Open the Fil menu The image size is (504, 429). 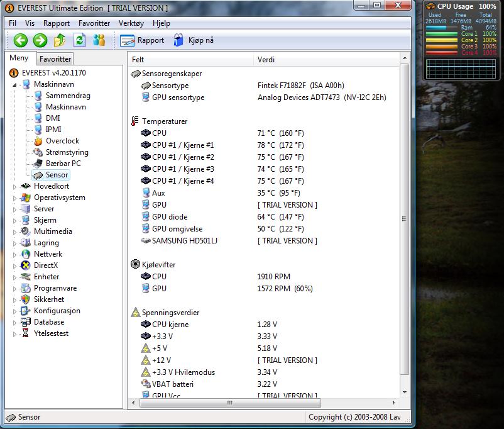pos(13,23)
